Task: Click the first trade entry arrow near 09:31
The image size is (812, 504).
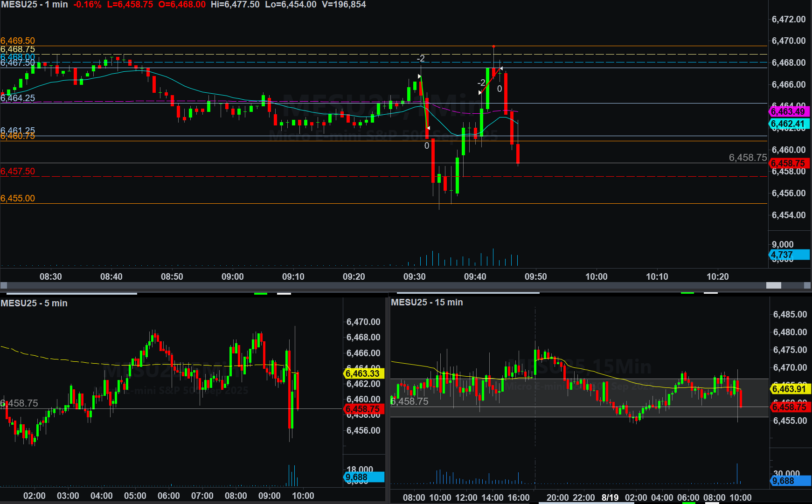Action: point(419,76)
